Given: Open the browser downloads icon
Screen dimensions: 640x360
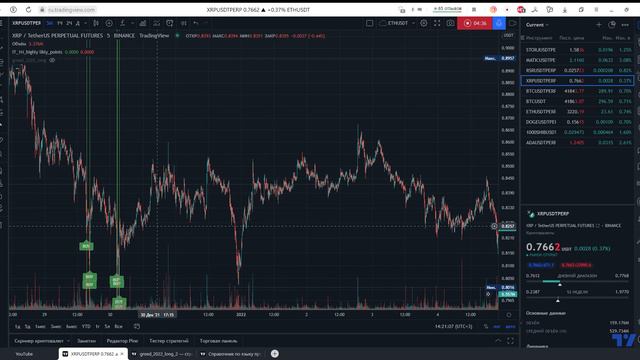Looking at the screenshot, I should [565, 9].
